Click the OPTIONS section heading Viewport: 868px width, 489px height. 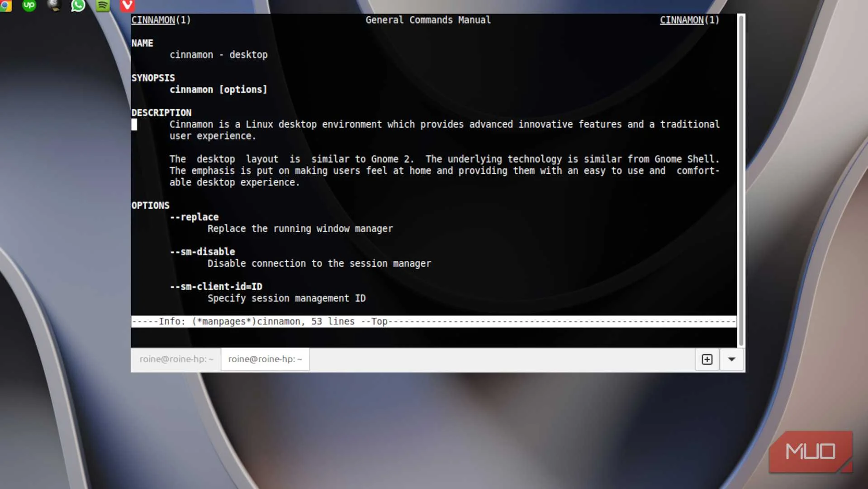tap(151, 205)
